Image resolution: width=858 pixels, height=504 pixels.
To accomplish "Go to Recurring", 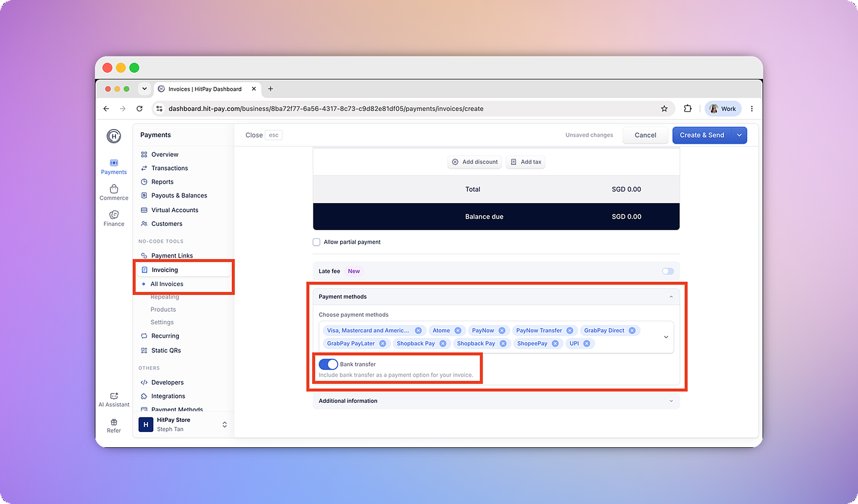I will (x=165, y=336).
